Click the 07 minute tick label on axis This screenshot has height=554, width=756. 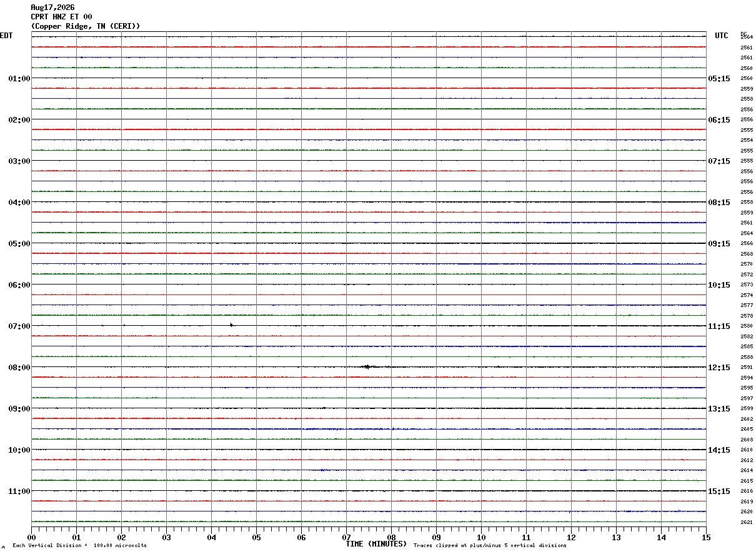(346, 537)
